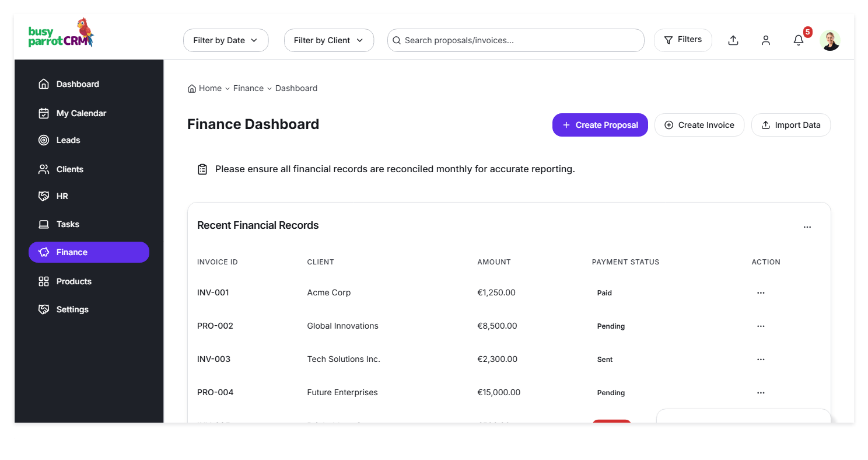
Task: Open action menu for INV-001 row
Action: coord(760,293)
